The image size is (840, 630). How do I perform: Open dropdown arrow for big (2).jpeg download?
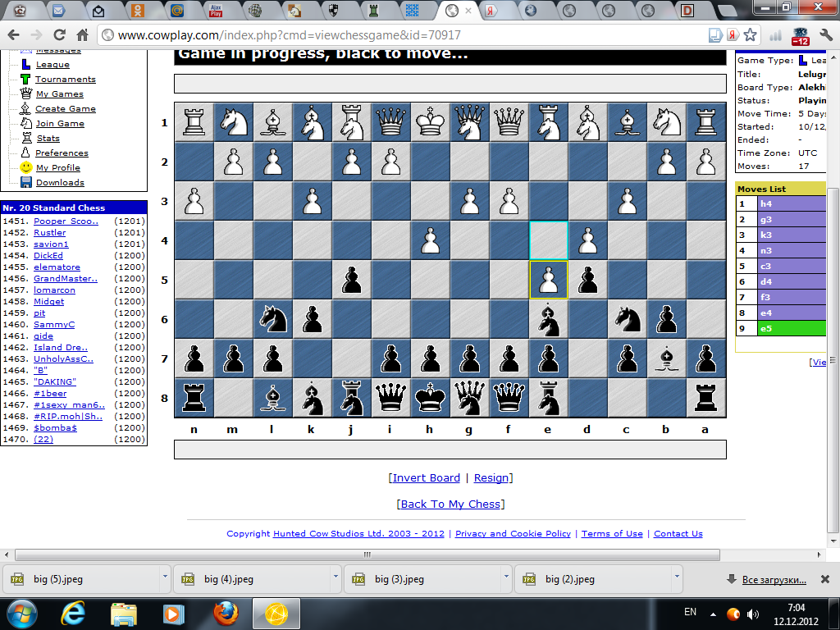(x=677, y=577)
